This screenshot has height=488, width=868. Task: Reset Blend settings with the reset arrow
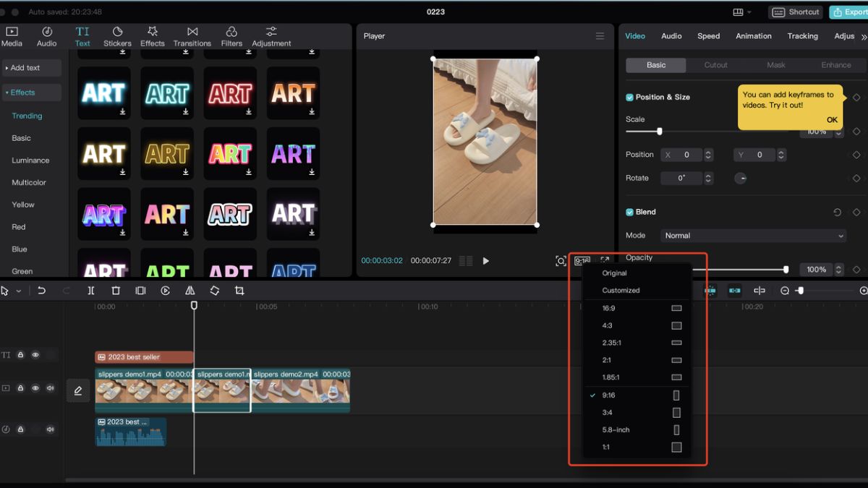coord(837,213)
